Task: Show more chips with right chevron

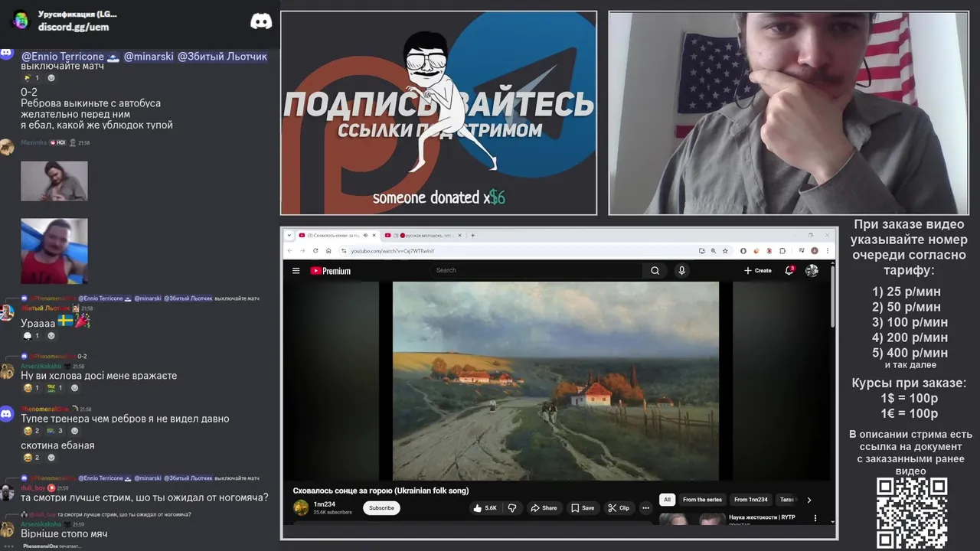Action: pyautogui.click(x=809, y=500)
